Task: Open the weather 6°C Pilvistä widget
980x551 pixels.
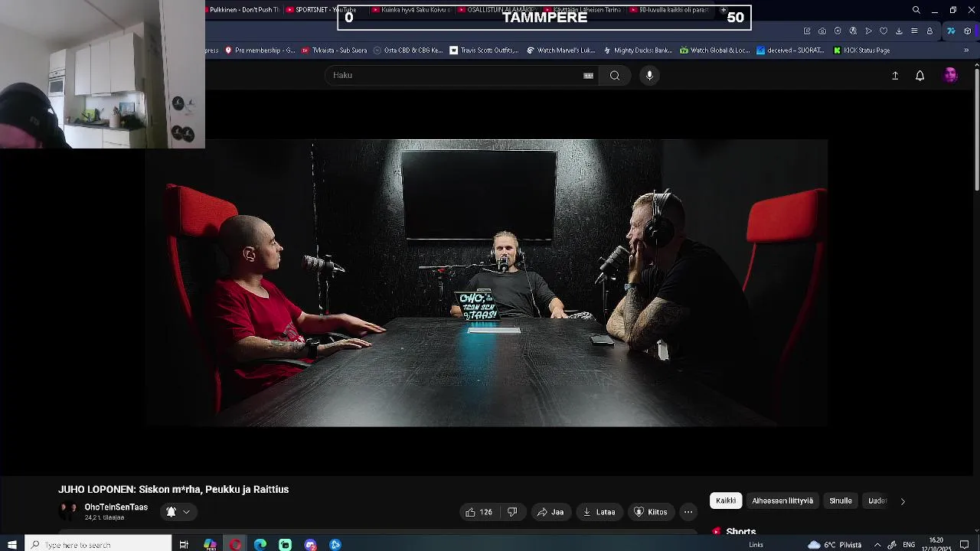Action: 835,544
